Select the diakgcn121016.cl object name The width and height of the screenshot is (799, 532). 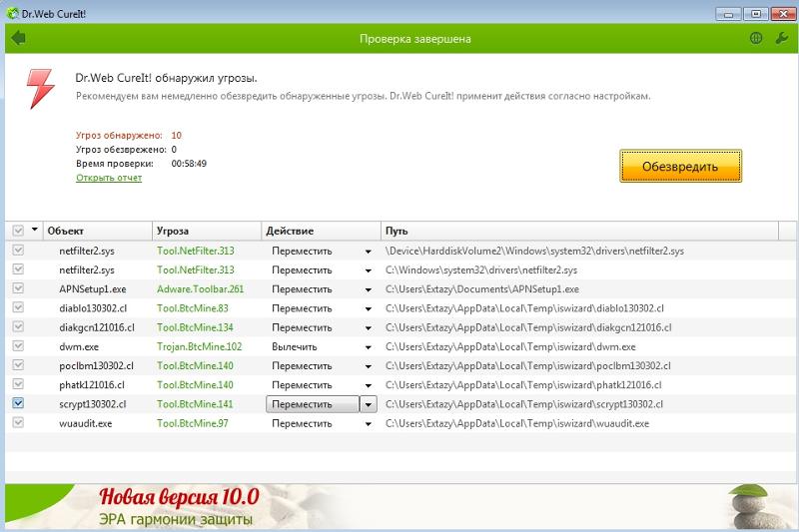click(97, 327)
